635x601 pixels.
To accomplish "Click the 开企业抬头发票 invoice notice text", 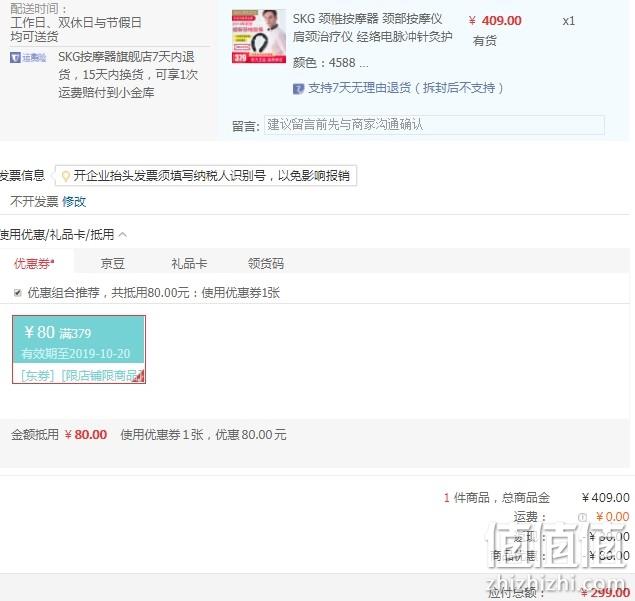I will tap(211, 176).
